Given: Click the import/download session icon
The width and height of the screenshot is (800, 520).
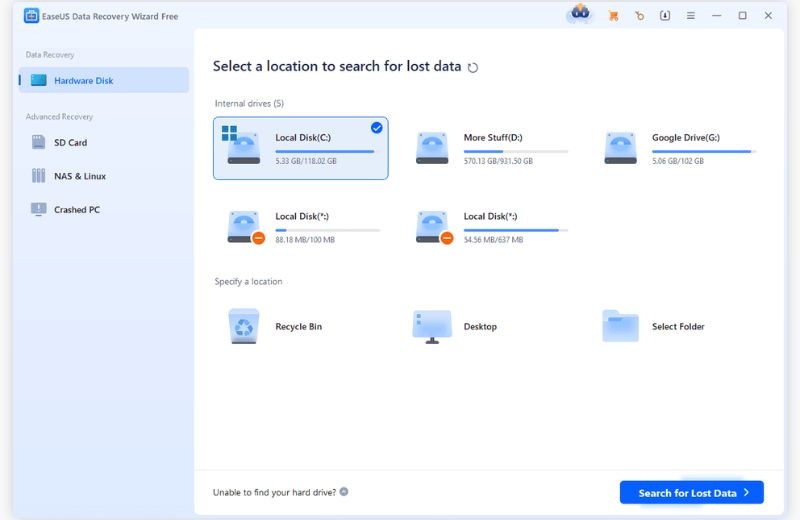Looking at the screenshot, I should point(665,16).
